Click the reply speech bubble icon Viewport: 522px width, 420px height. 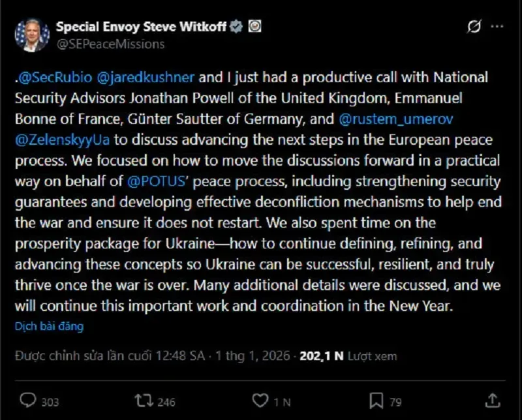tap(29, 400)
